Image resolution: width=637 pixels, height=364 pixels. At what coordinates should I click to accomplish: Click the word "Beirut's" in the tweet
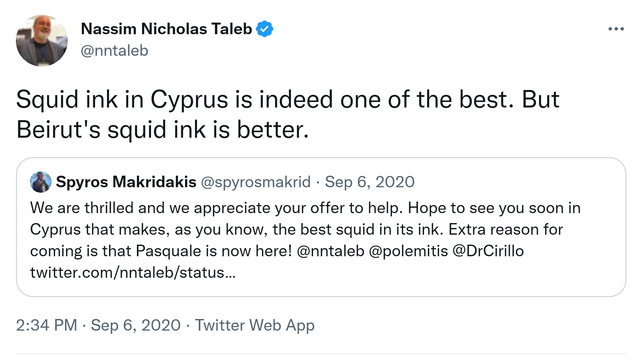pos(58,130)
